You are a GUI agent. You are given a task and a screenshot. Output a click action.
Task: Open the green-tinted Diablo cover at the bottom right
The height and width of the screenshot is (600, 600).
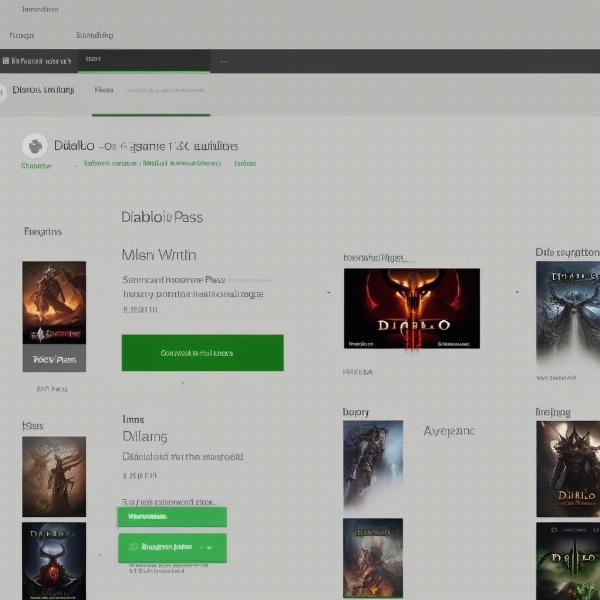[568, 561]
